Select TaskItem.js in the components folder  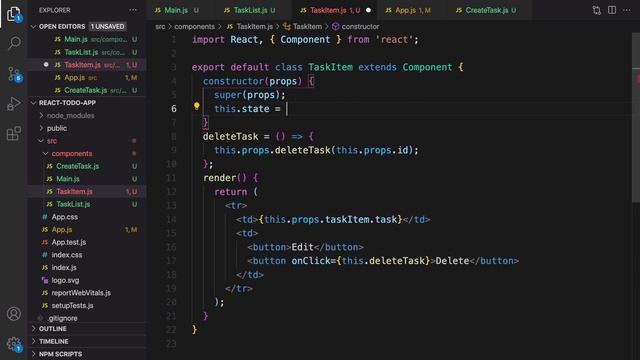[87, 191]
